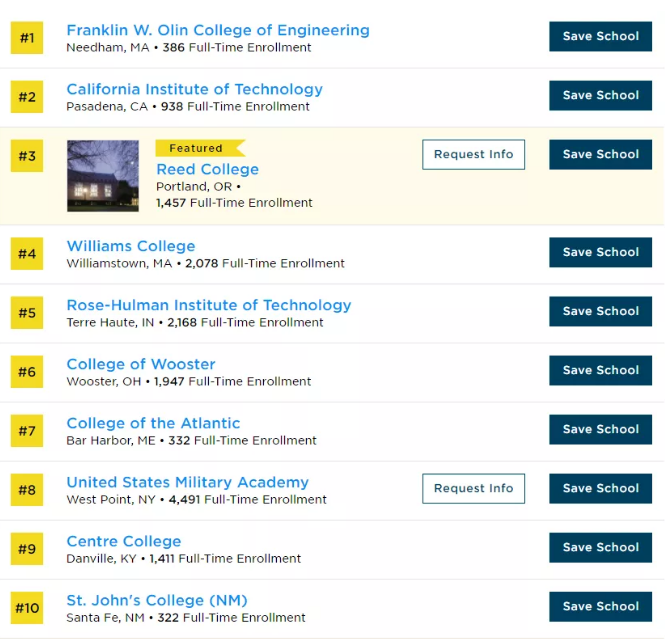
Task: Save Franklin W. Olin College
Action: [600, 36]
